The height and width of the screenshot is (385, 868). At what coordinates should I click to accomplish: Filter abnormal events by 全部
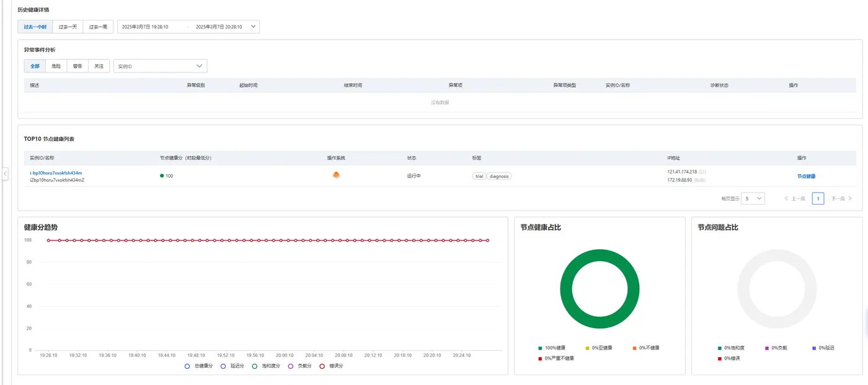click(35, 66)
